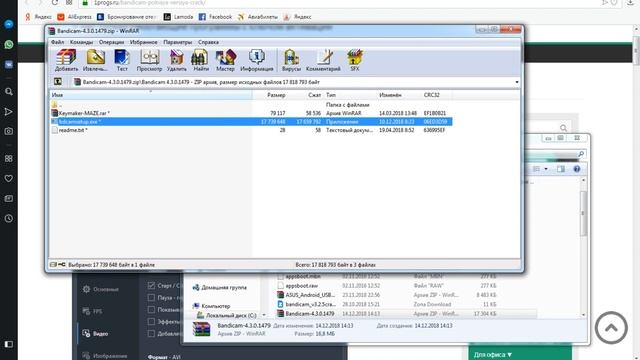Launch the Мастер (Wizard) tool
Image resolution: width=640 pixels, height=360 pixels.
point(225,60)
